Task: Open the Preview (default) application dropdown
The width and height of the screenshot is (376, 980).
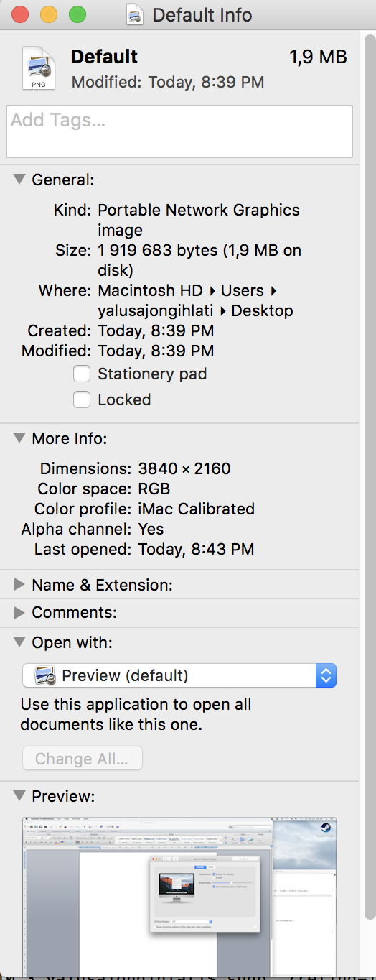Action: (x=179, y=675)
